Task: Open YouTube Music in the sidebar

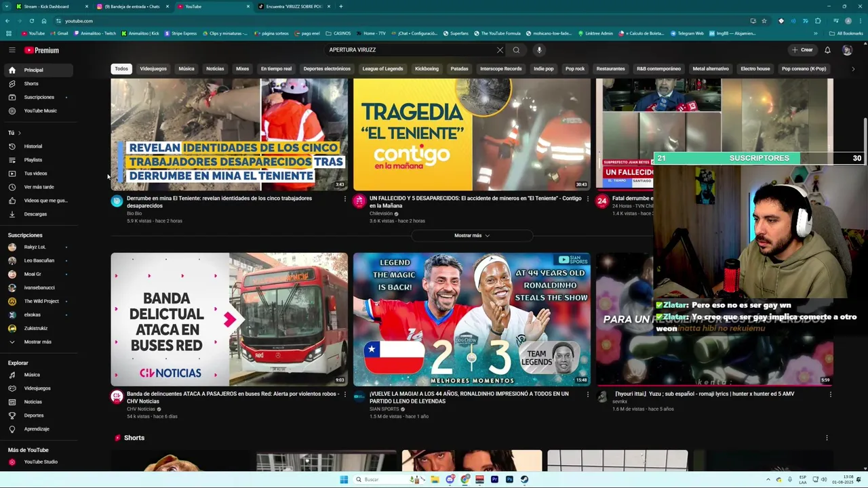Action: pos(38,110)
